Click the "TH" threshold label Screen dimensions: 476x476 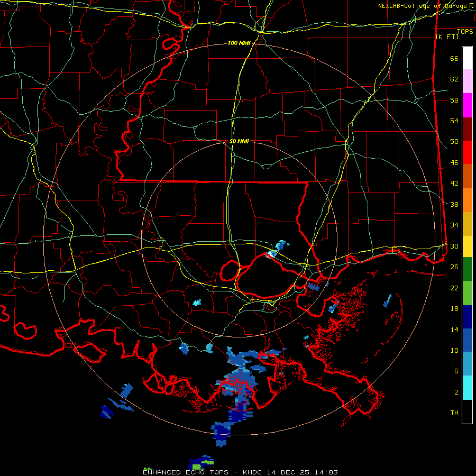click(454, 413)
